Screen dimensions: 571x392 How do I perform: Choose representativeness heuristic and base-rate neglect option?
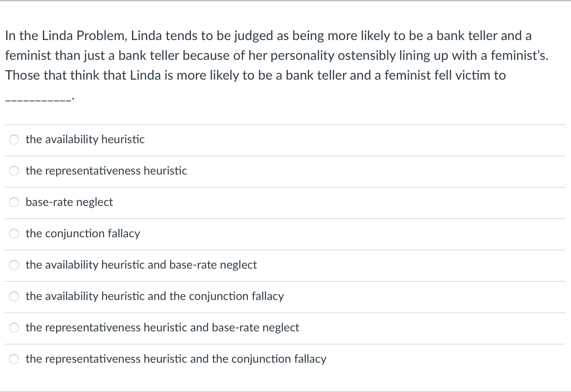click(x=14, y=327)
